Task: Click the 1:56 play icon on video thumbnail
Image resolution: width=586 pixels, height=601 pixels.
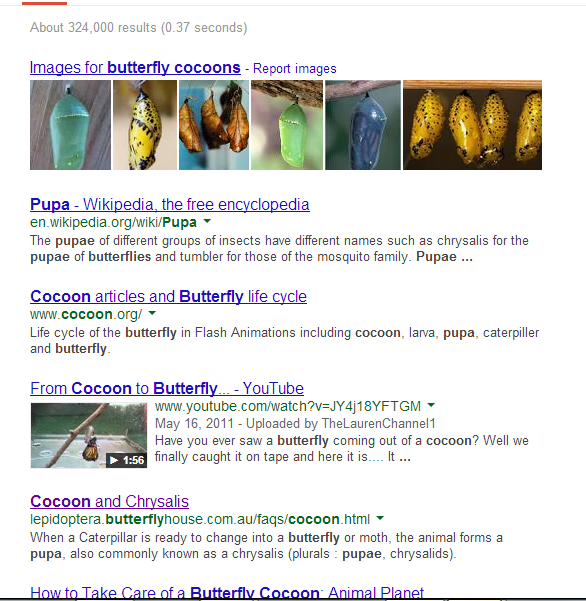Action: [x=126, y=460]
